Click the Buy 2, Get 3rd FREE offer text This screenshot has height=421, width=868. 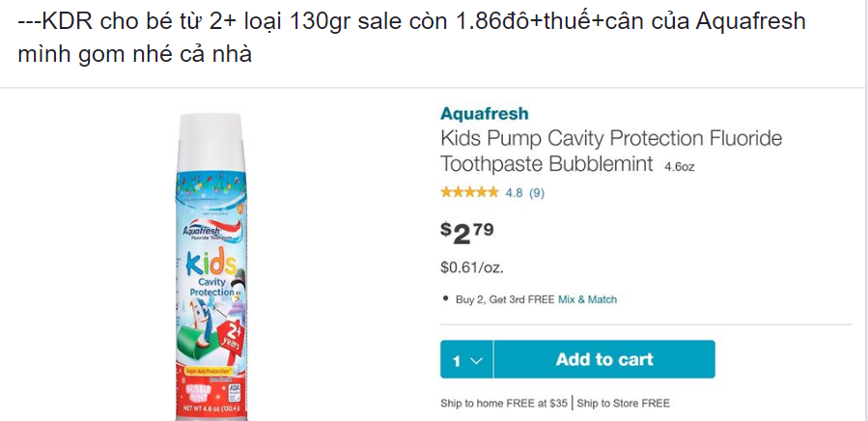click(x=505, y=299)
